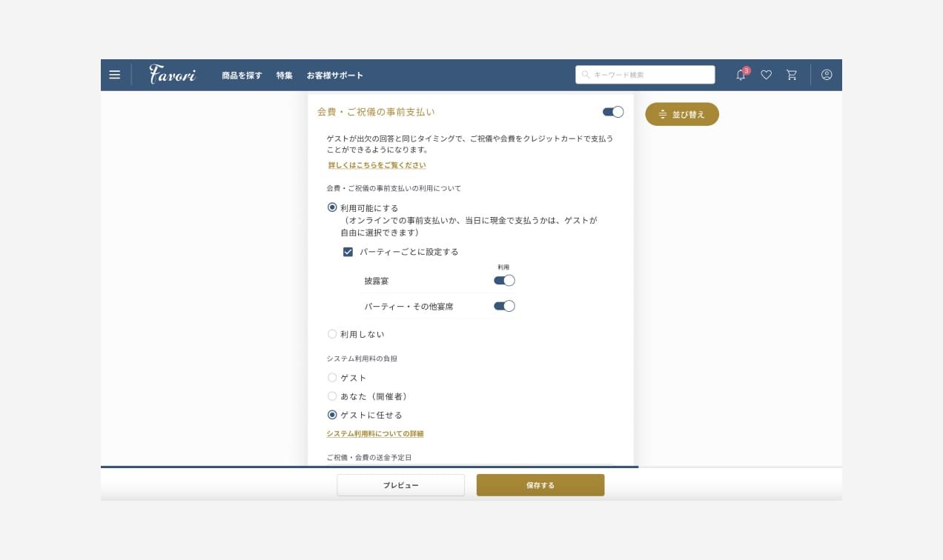This screenshot has width=943, height=560.
Task: Open 商品を探す menu
Action: point(242,76)
